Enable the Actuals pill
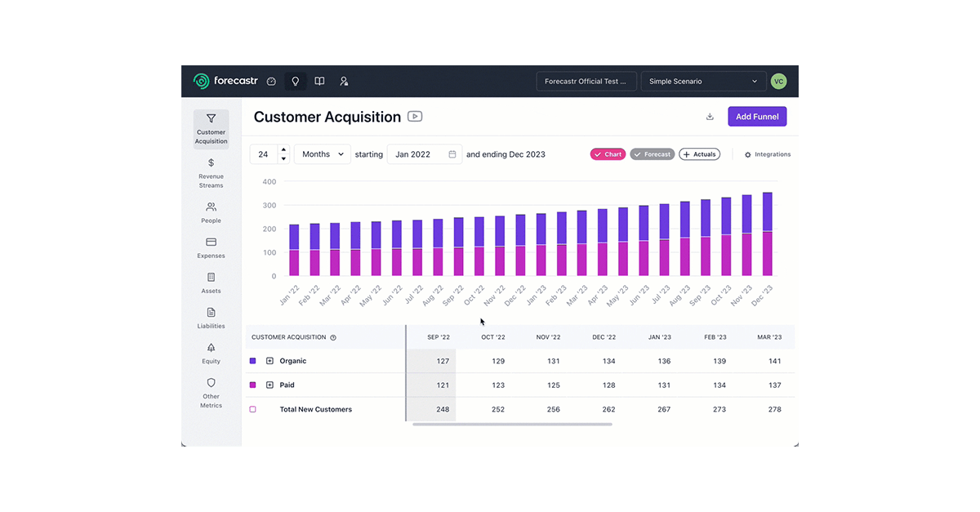Image resolution: width=980 pixels, height=512 pixels. point(700,154)
